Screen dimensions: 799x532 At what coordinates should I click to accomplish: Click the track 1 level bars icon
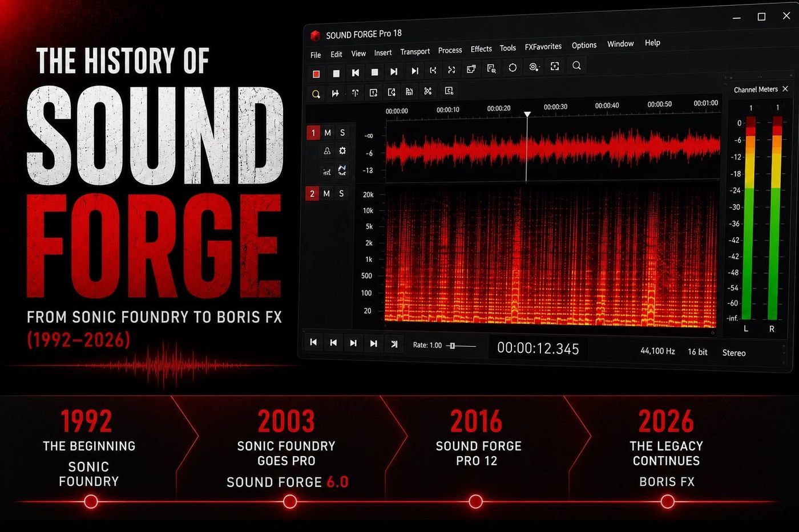click(327, 171)
